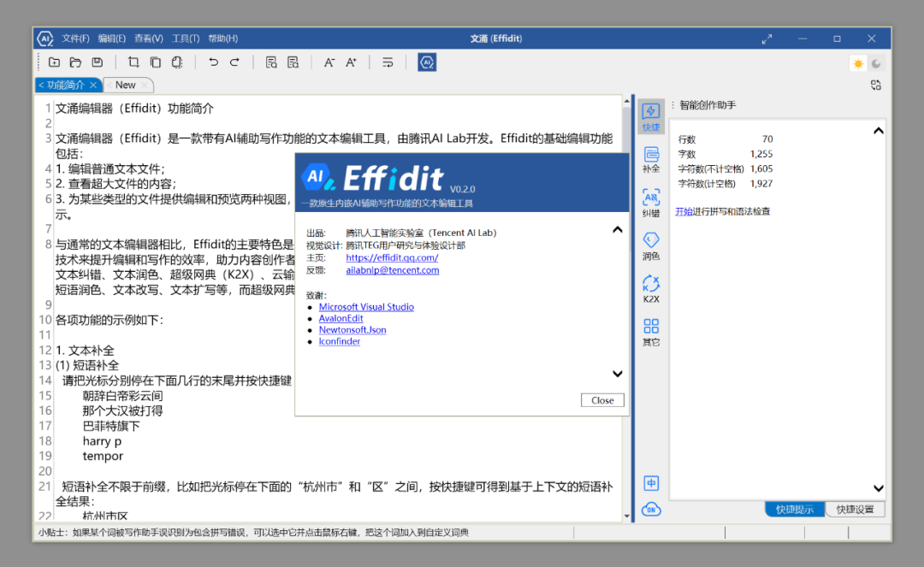The image size is (924, 567).
Task: Expand the window with the full-screen arrows icon
Action: click(x=767, y=38)
